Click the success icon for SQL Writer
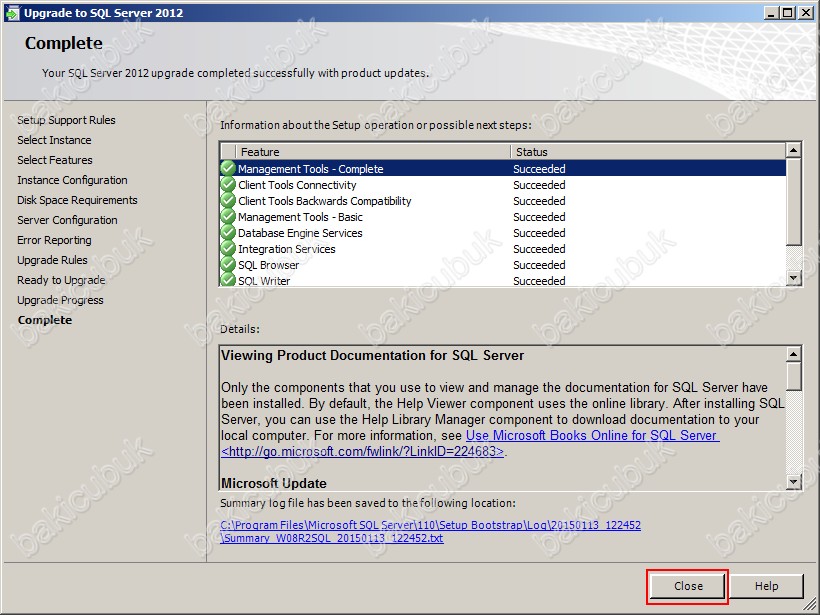Screen dimensions: 820x615 click(x=228, y=280)
